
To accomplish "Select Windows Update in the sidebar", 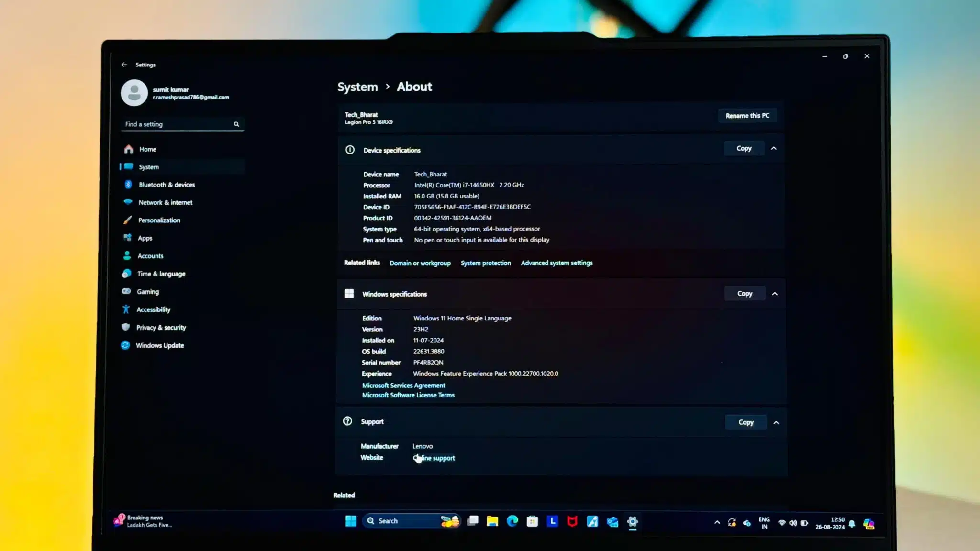I will tap(160, 345).
